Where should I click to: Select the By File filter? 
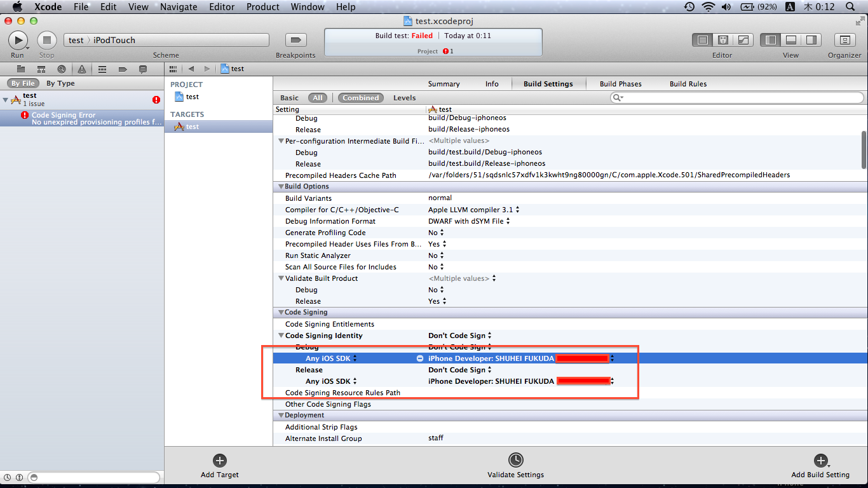22,83
